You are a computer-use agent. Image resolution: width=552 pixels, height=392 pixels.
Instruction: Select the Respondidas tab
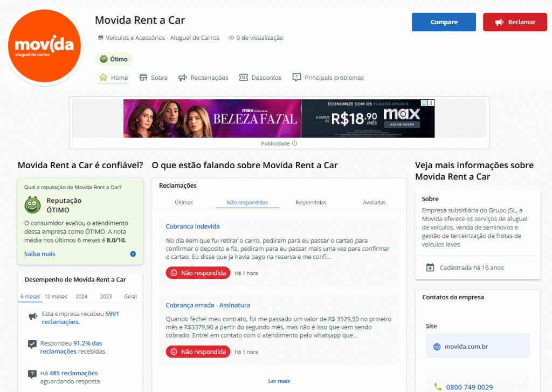pos(311,203)
